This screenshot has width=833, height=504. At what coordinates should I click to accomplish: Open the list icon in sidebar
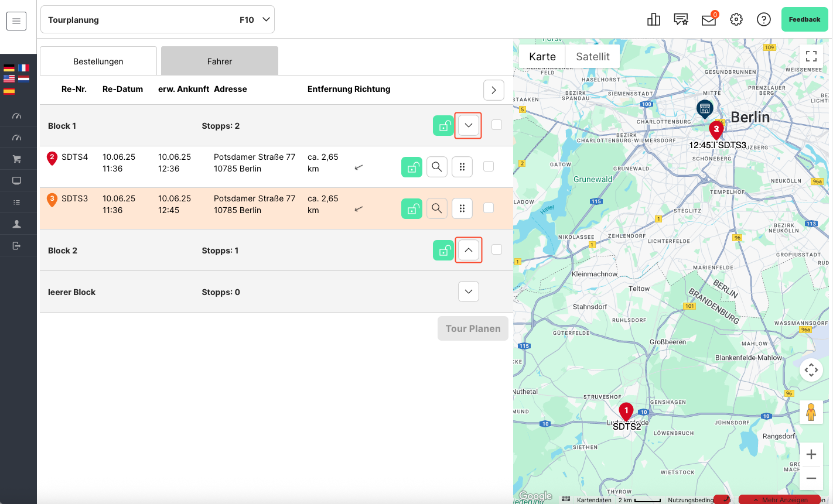pos(17,203)
